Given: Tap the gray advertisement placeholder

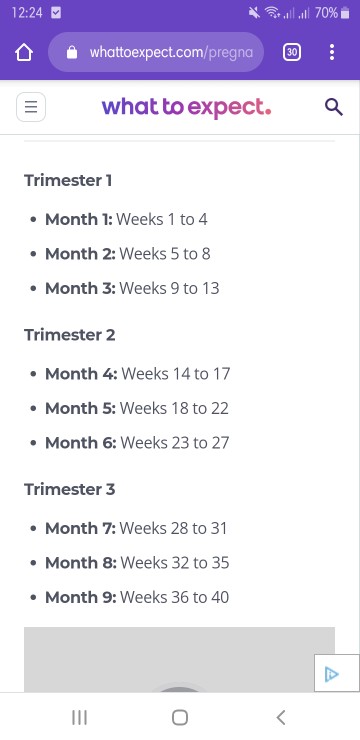Looking at the screenshot, I should coord(179,659).
